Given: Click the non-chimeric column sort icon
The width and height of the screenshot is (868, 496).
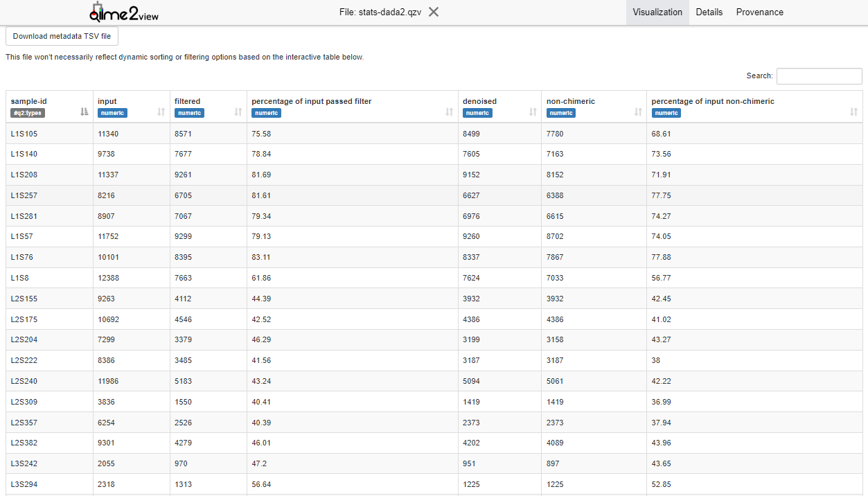Looking at the screenshot, I should point(638,112).
